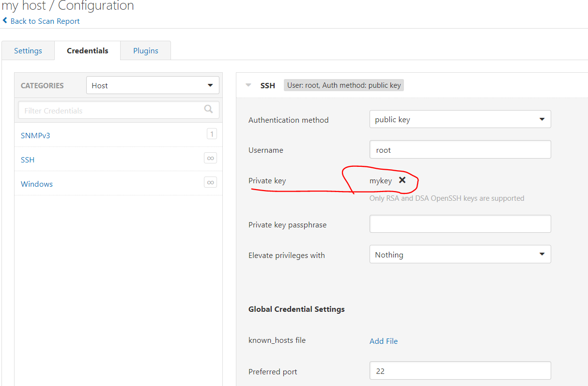Image resolution: width=588 pixels, height=386 pixels.
Task: Click the search magnifier icon
Action: 209,109
